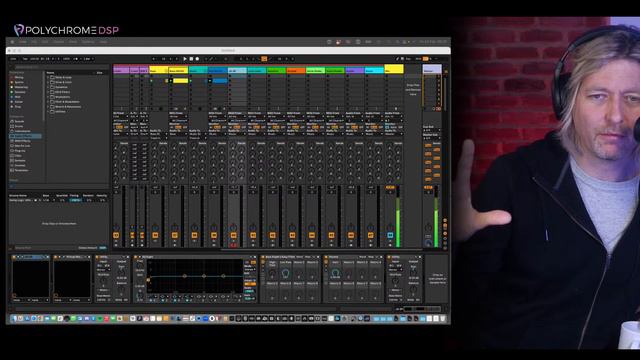This screenshot has width=640, height=360.
Task: Open the Trash in the Dock
Action: pyautogui.click(x=443, y=318)
